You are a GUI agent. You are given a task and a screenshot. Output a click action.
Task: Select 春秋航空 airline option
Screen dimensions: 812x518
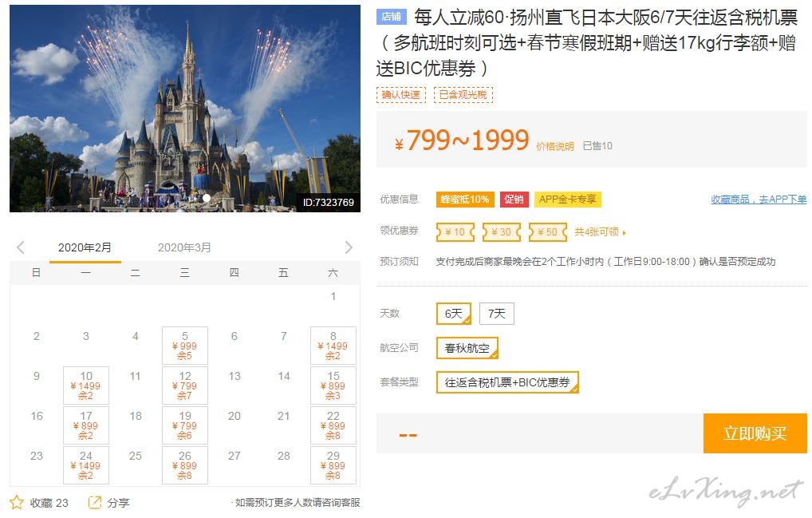click(467, 348)
